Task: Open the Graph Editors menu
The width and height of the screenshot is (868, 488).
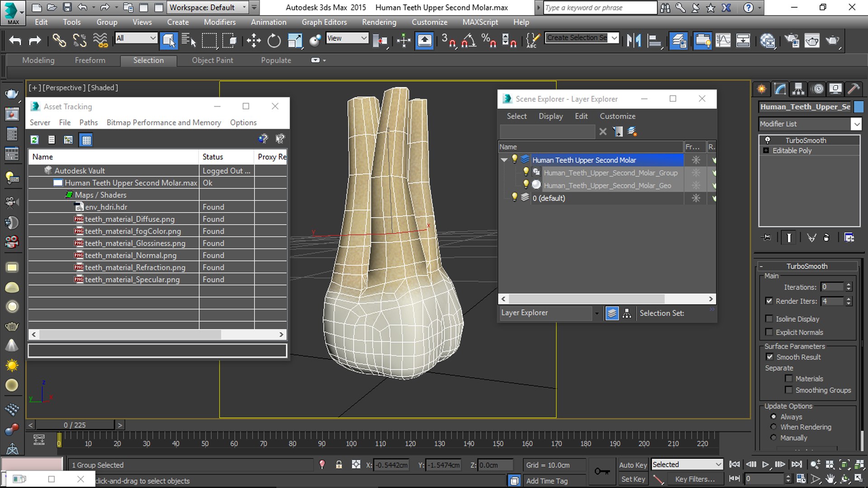Action: (x=324, y=22)
